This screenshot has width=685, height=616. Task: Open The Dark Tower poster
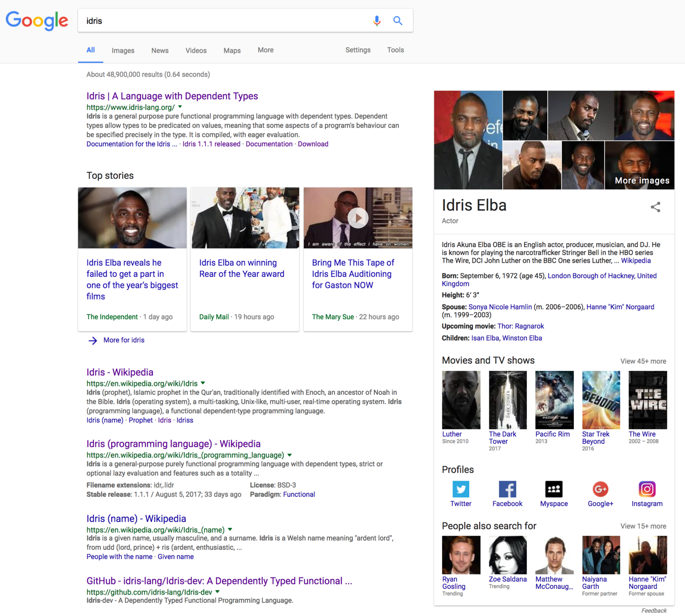click(508, 400)
